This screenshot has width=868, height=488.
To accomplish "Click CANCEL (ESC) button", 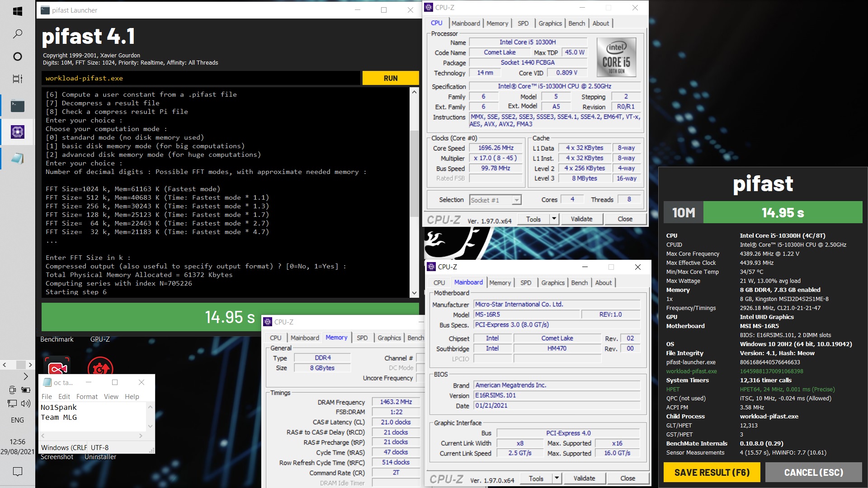I will 814,473.
